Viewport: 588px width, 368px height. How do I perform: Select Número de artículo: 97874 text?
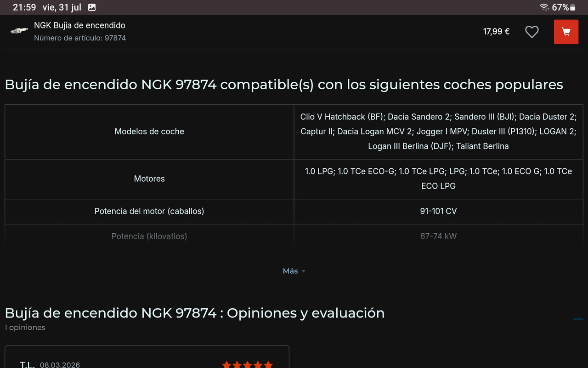[80, 38]
